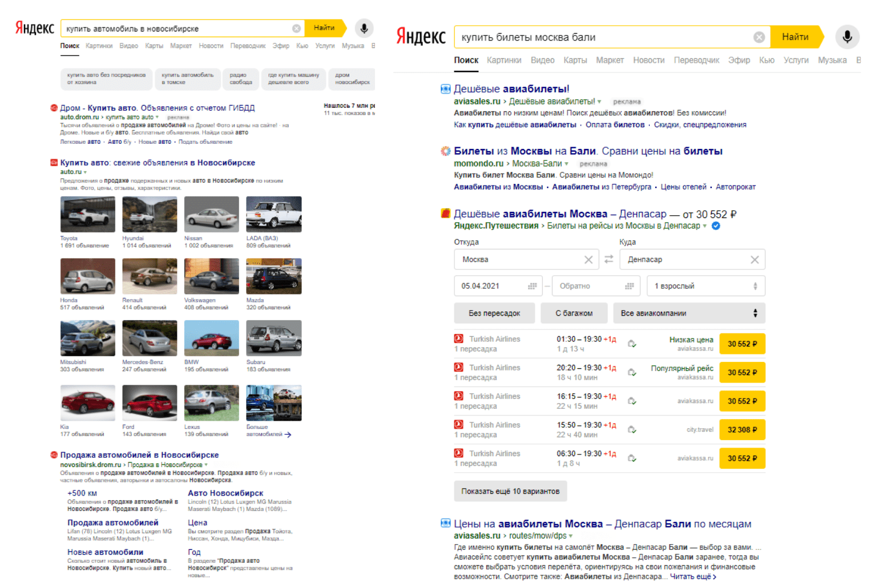Click Найти button on the left search page
The height and width of the screenshot is (588, 879).
coord(325,28)
